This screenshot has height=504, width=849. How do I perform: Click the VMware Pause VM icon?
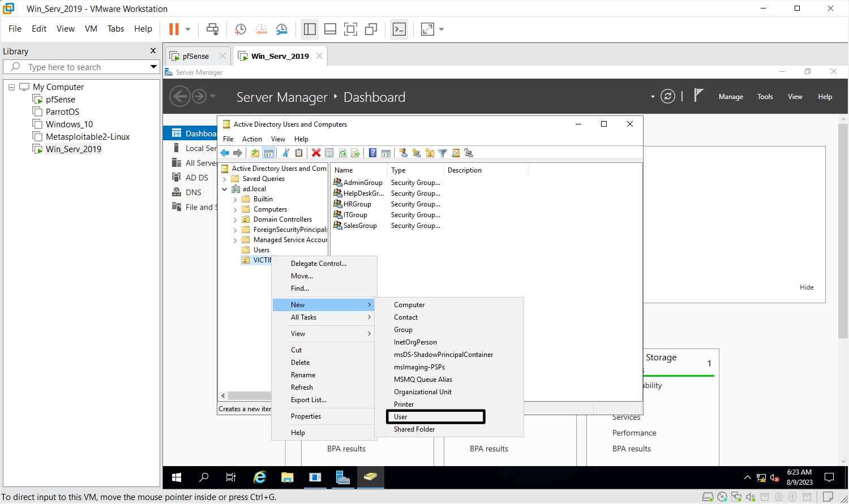pos(174,29)
